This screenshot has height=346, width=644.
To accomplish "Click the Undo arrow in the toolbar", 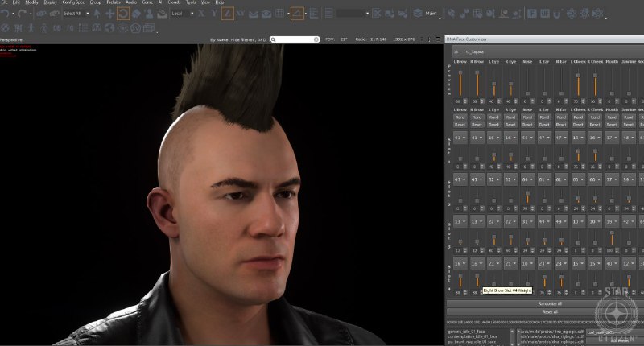I will click(x=5, y=14).
